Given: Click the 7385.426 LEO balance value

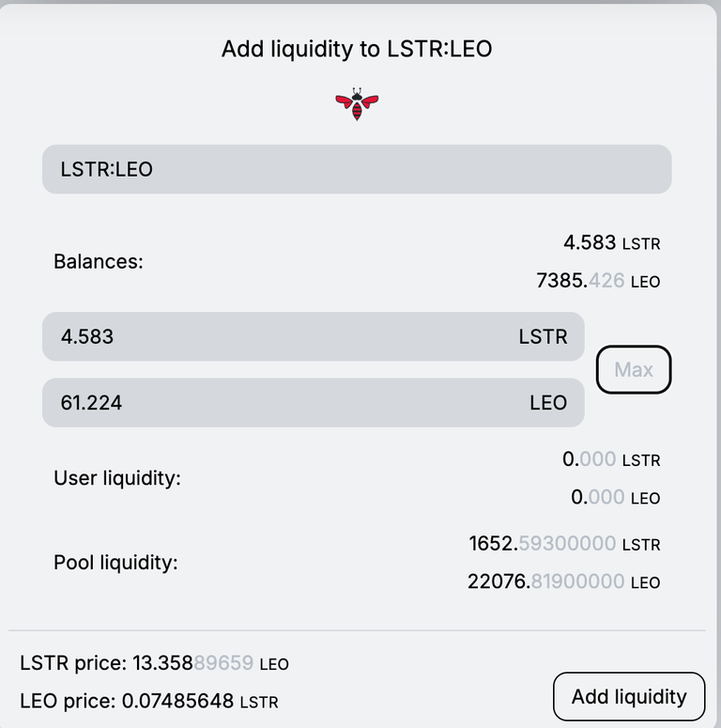Looking at the screenshot, I should tap(598, 281).
